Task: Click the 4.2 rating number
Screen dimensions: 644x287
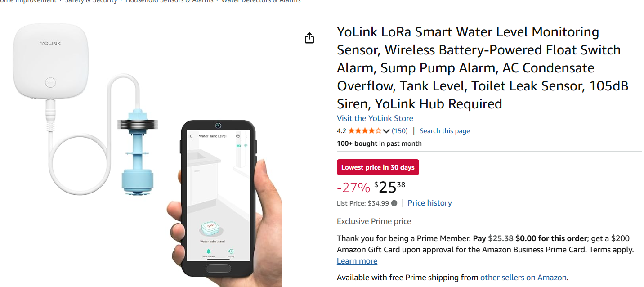Action: (341, 131)
